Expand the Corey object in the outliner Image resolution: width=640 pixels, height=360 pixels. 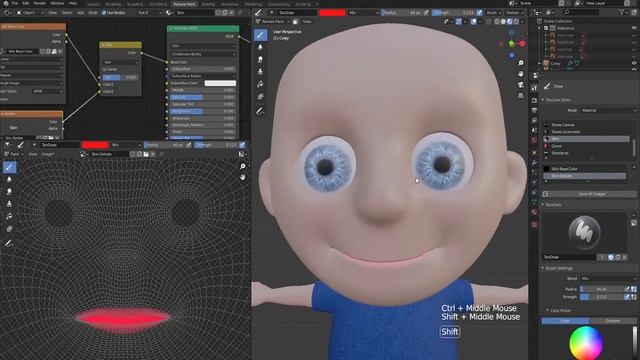click(x=540, y=63)
